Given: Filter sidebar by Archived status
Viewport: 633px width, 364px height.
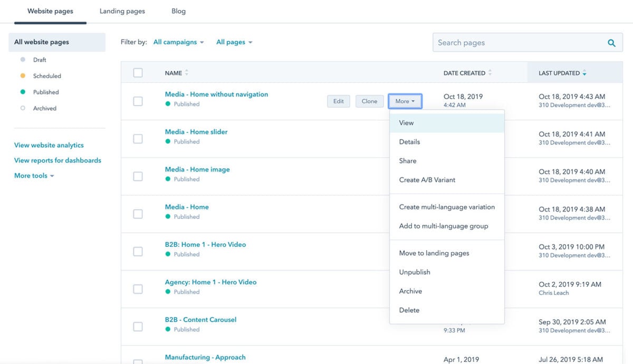Looking at the screenshot, I should coord(44,108).
